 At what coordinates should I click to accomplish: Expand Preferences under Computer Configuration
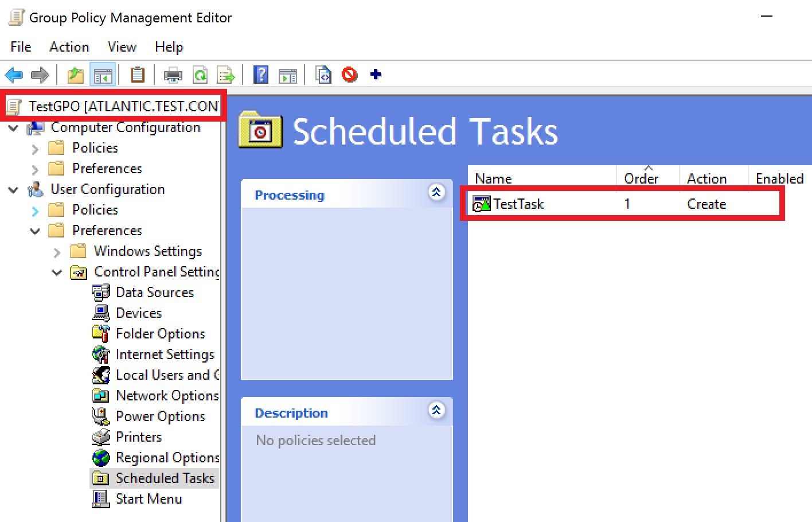pyautogui.click(x=35, y=170)
